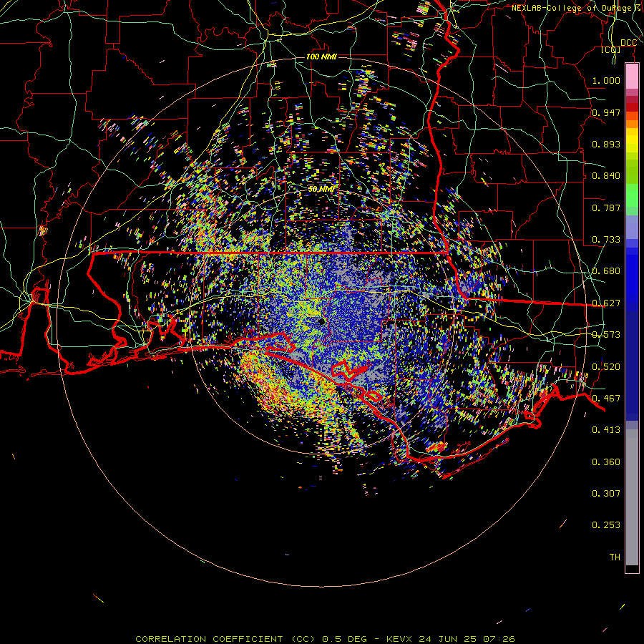Viewport: 644px width, 644px height.
Task: Click the 0.307 legend value
Action: pos(606,494)
